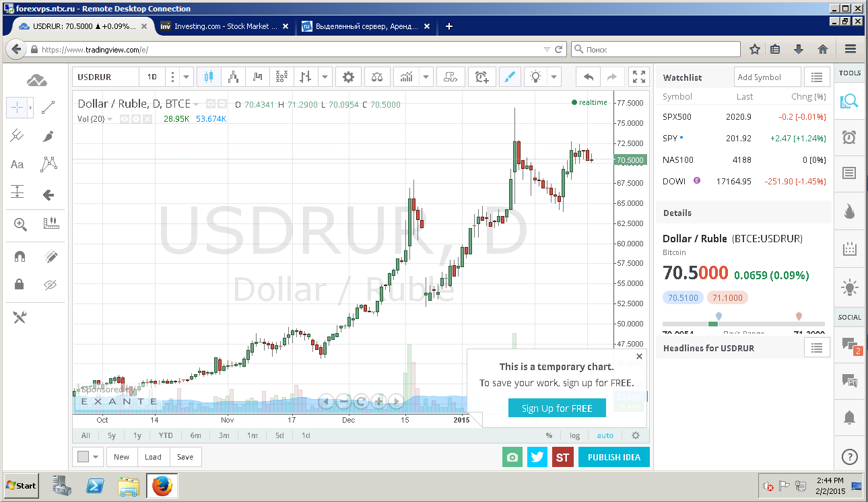
Task: Close the temporary chart popup
Action: (x=639, y=357)
